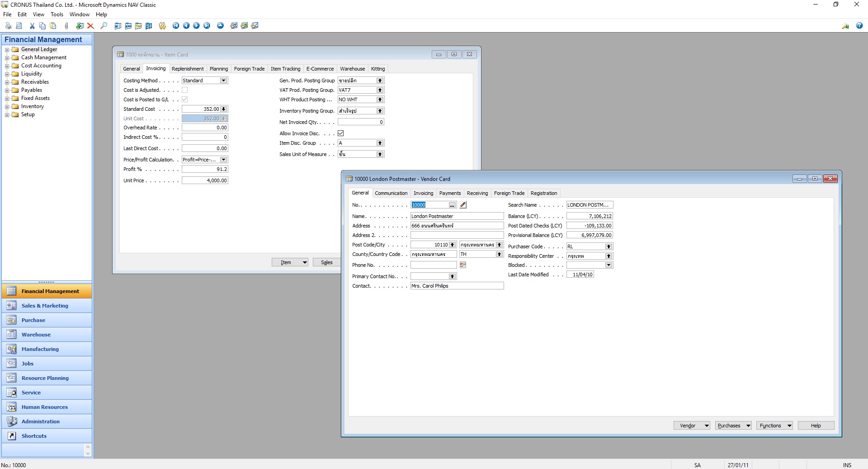Click the Standard Cost drill-down arrow

click(224, 109)
